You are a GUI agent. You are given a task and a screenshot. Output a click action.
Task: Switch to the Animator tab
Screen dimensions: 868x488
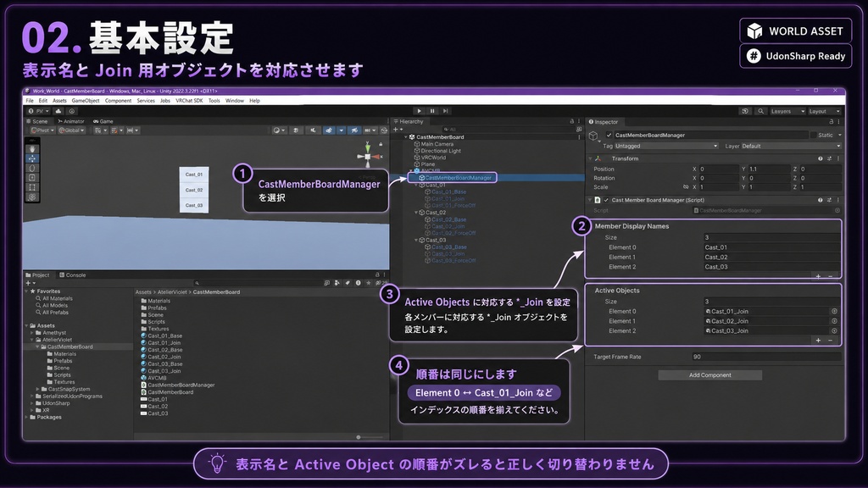71,121
